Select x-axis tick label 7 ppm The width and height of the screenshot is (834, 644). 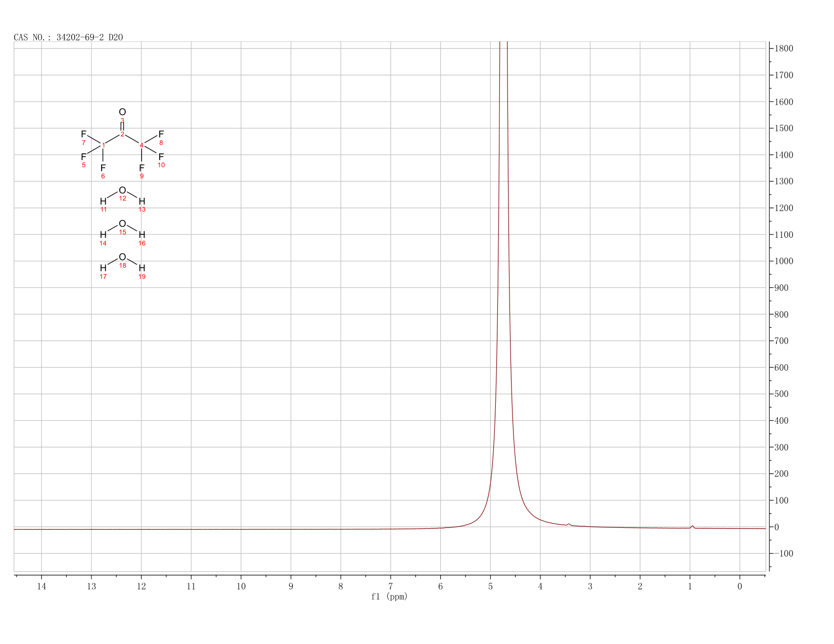point(391,586)
